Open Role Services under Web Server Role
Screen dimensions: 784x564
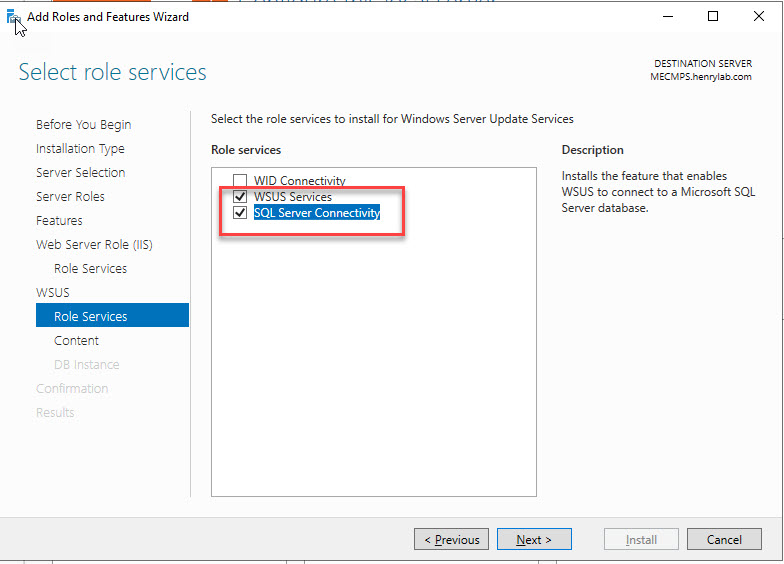[90, 269]
